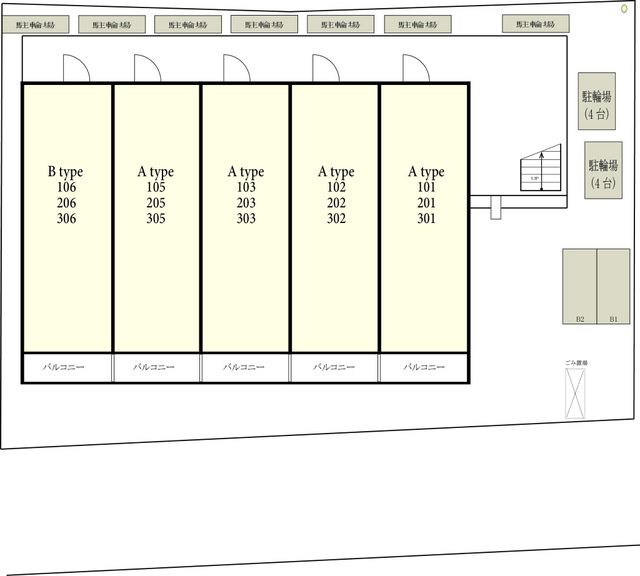This screenshot has height=576, width=640.
Task: Click the small green circle in the corner
Action: pyautogui.click(x=624, y=8)
